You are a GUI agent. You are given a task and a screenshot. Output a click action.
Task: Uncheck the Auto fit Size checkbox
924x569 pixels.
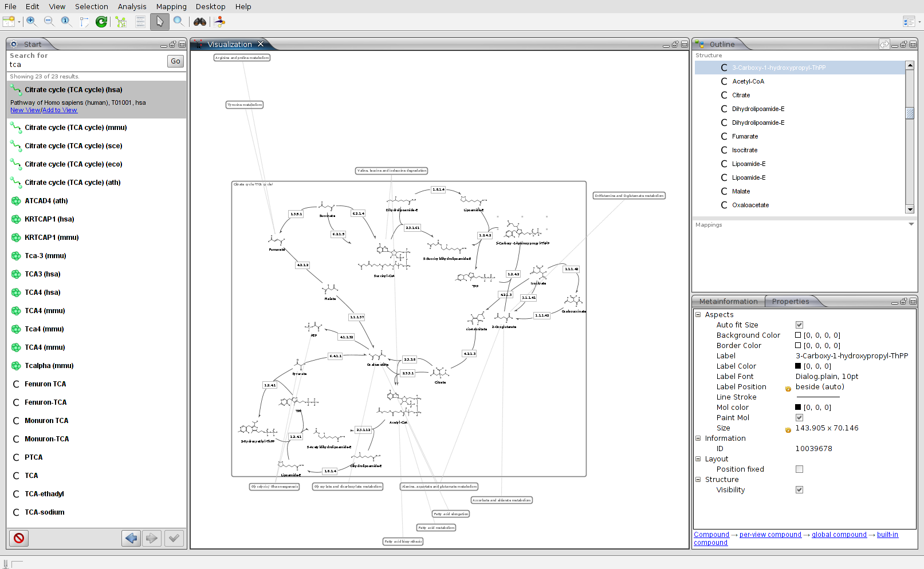799,325
